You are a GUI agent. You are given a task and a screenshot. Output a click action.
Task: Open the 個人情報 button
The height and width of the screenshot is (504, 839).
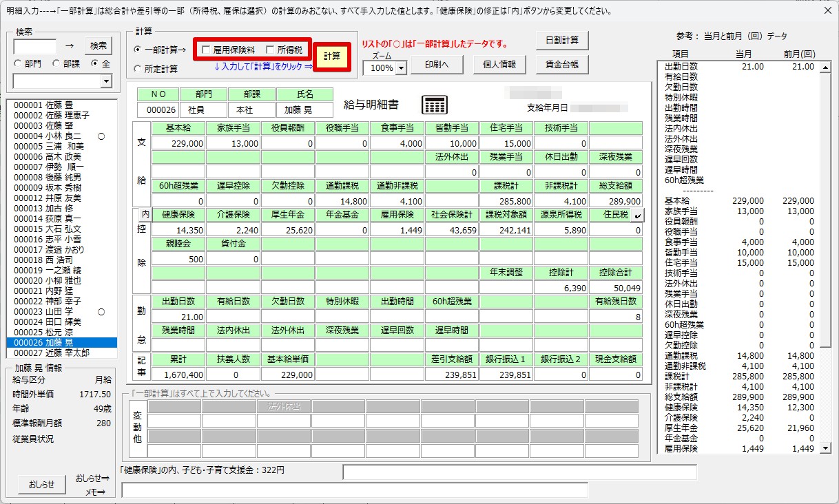tap(500, 65)
